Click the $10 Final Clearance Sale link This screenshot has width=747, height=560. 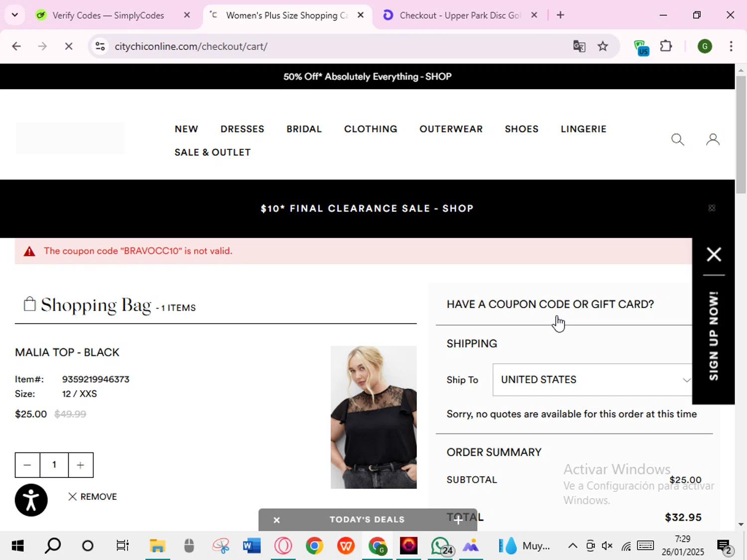[367, 209]
